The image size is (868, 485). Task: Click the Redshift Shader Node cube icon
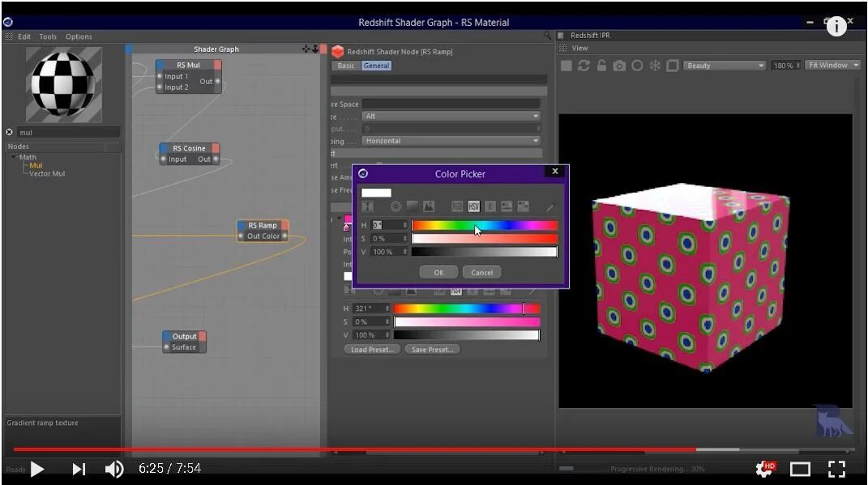pyautogui.click(x=338, y=52)
